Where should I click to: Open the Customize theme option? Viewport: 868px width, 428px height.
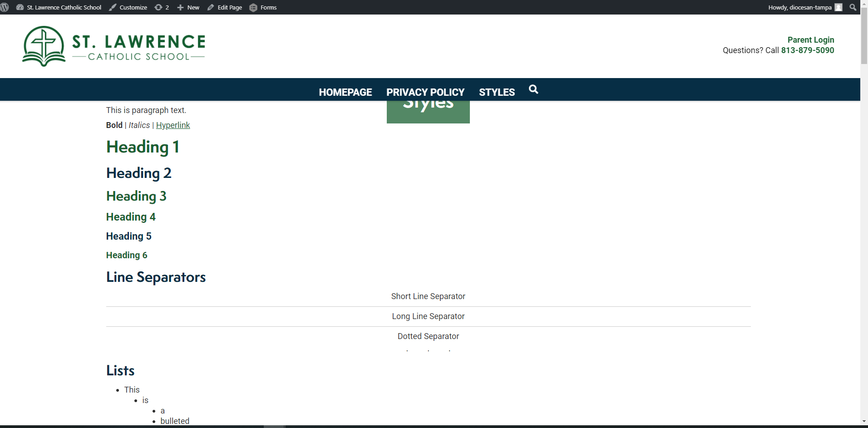point(128,7)
